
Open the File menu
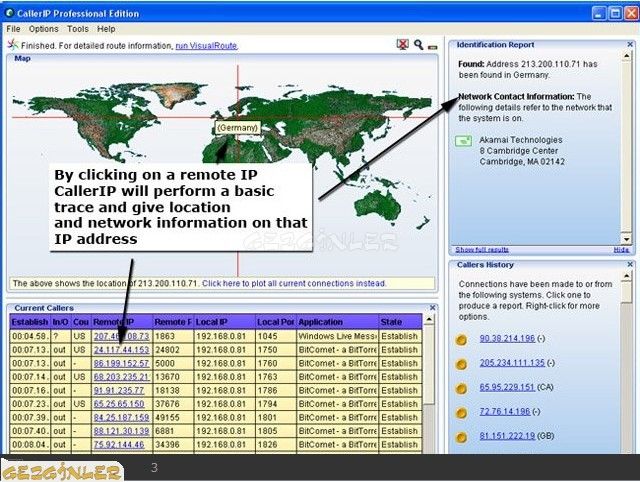tap(13, 29)
